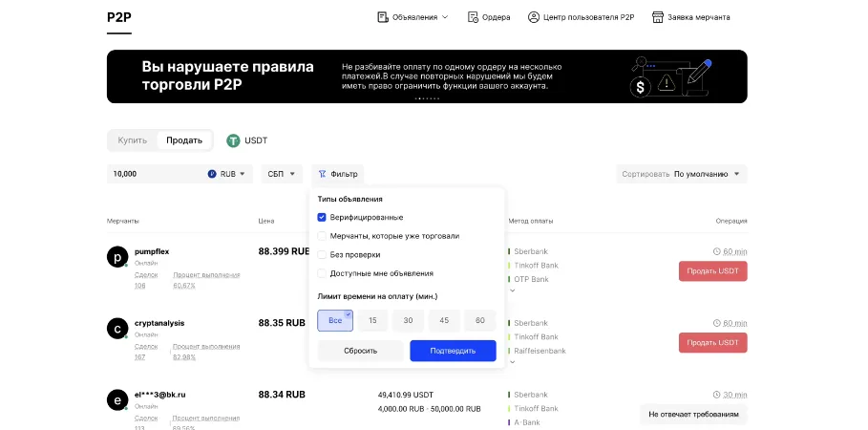Viewport: 868px width, 430px height.
Task: Click the cryptanalysis avatar icon
Action: point(117,329)
